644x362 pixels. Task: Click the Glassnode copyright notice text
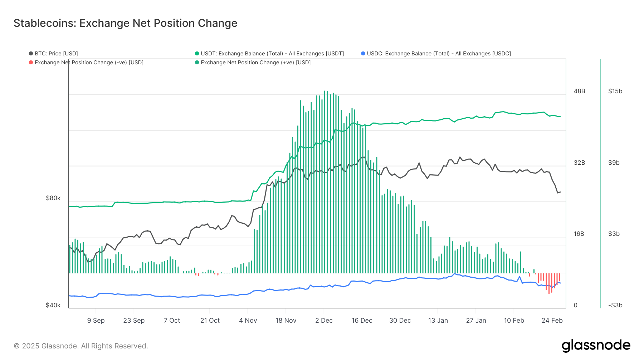[x=81, y=346]
